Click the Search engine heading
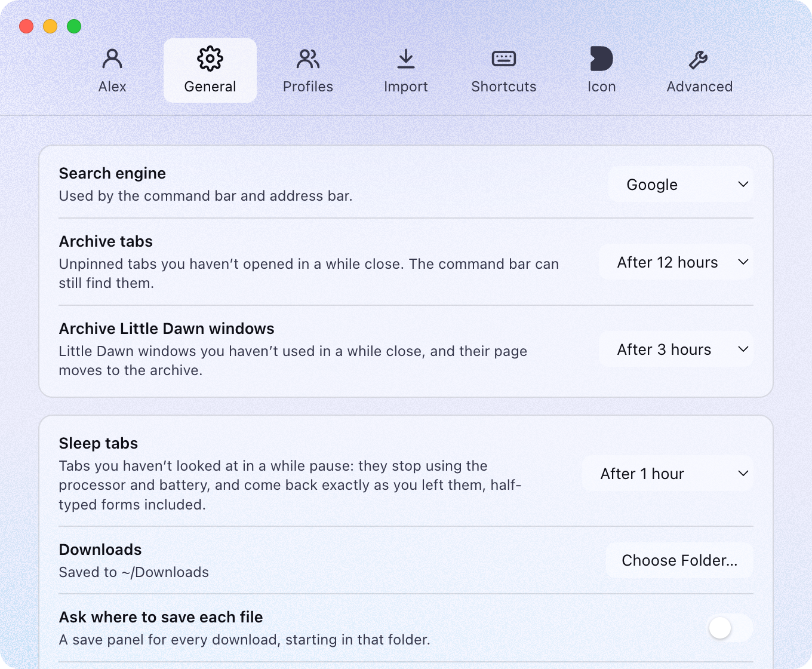Viewport: 812px width, 669px height. (x=112, y=173)
